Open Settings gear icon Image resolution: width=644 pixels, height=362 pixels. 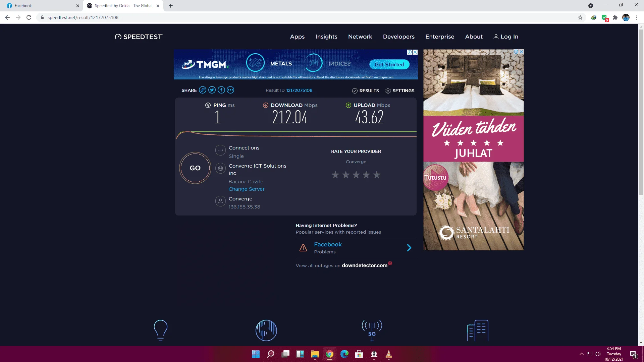tap(388, 91)
